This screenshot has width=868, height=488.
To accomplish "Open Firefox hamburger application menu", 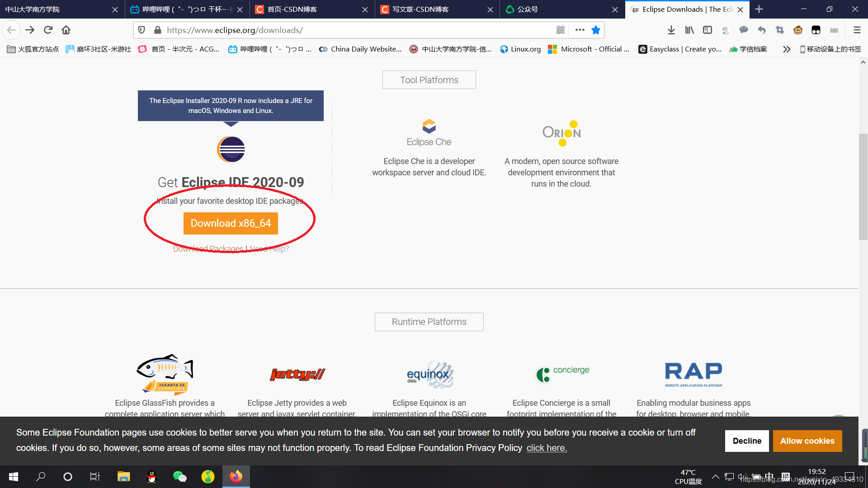I will [857, 30].
